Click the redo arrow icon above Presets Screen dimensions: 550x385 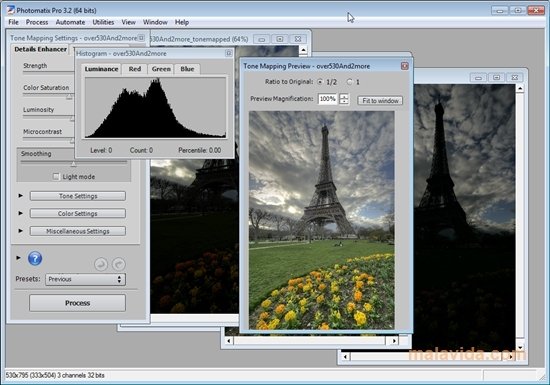pos(119,264)
